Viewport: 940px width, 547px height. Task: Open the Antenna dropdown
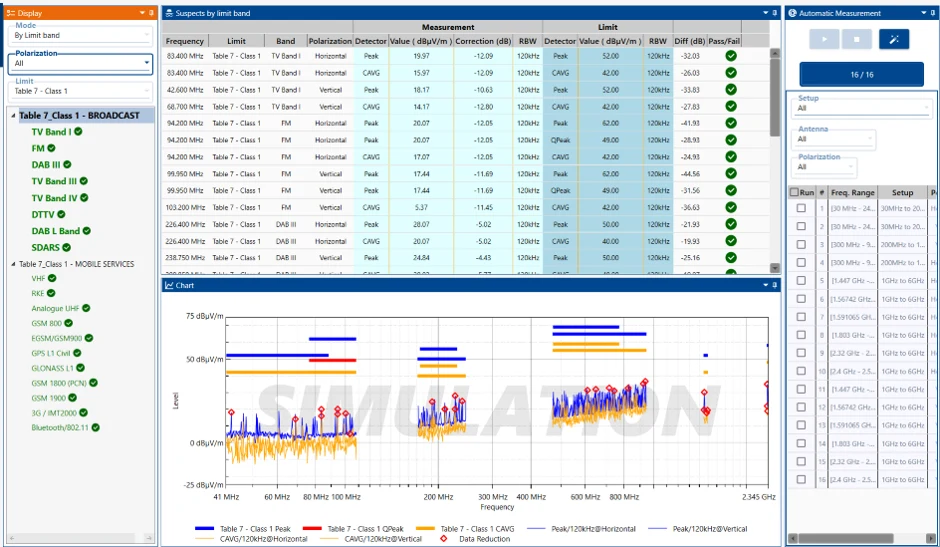[834, 139]
